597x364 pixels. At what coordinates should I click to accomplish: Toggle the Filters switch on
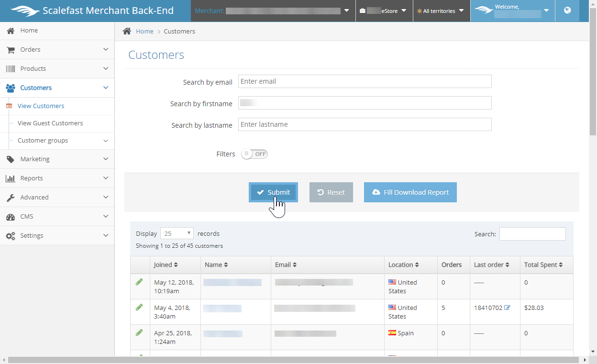(x=254, y=154)
